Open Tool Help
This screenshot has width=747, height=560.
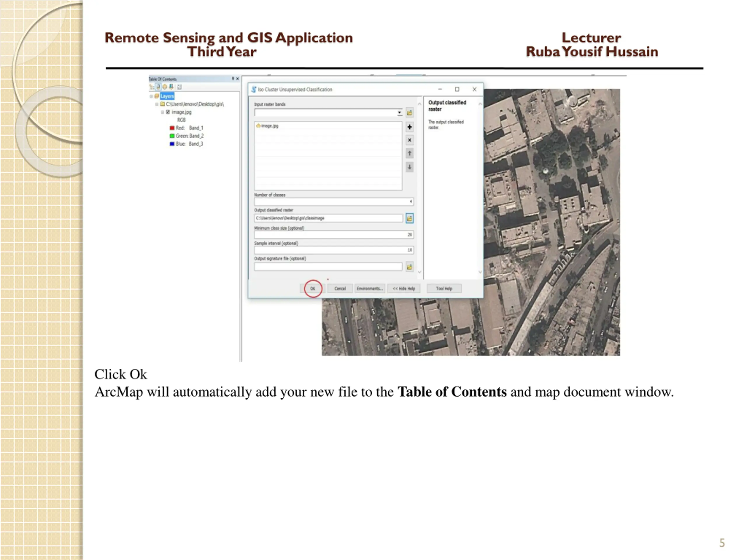(444, 289)
